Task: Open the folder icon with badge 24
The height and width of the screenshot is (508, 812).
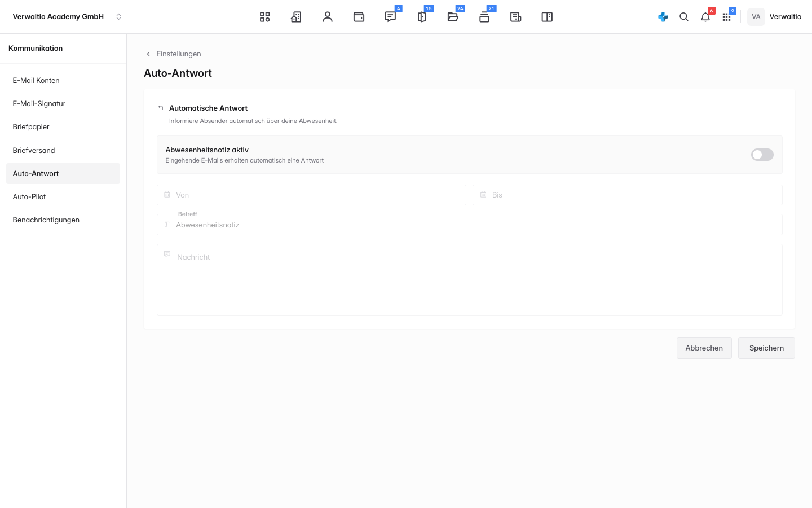Action: click(x=453, y=17)
